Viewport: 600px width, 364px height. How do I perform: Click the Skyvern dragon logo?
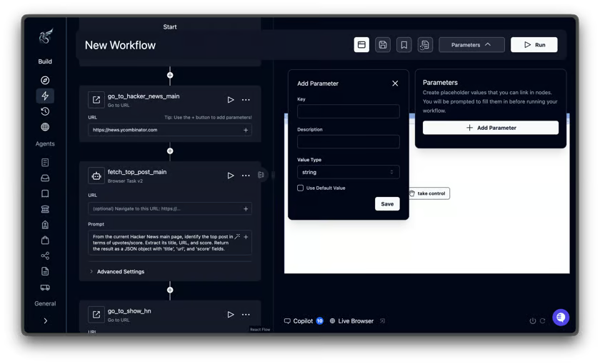(46, 36)
